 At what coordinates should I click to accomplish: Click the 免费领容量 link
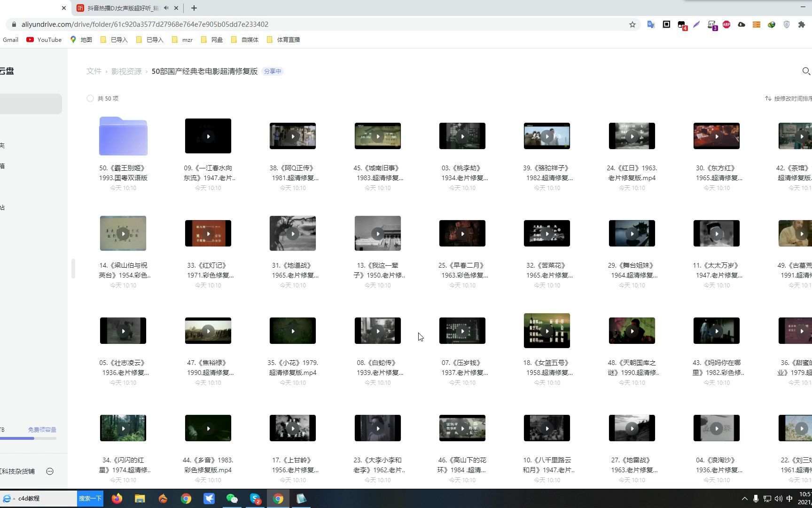42,429
